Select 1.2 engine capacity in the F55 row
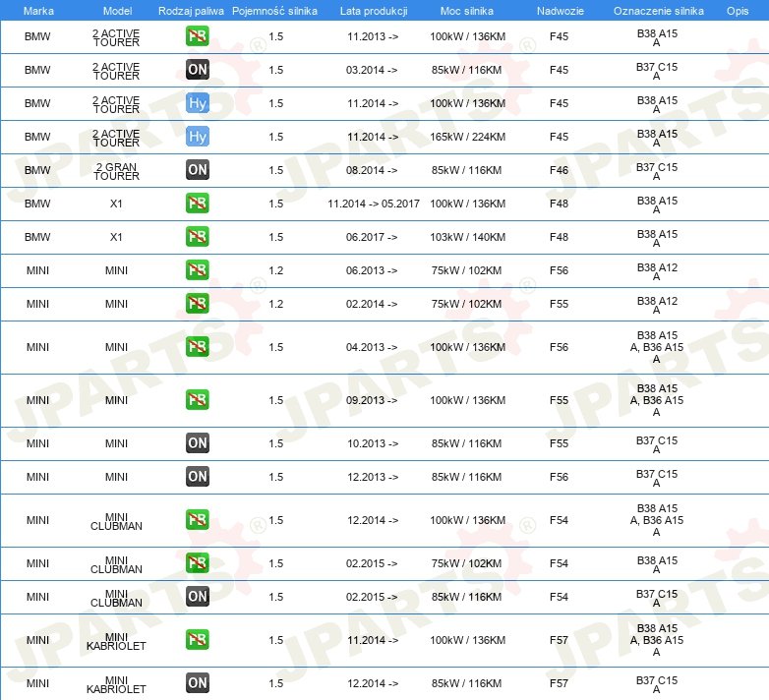The width and height of the screenshot is (769, 700). pyautogui.click(x=275, y=304)
